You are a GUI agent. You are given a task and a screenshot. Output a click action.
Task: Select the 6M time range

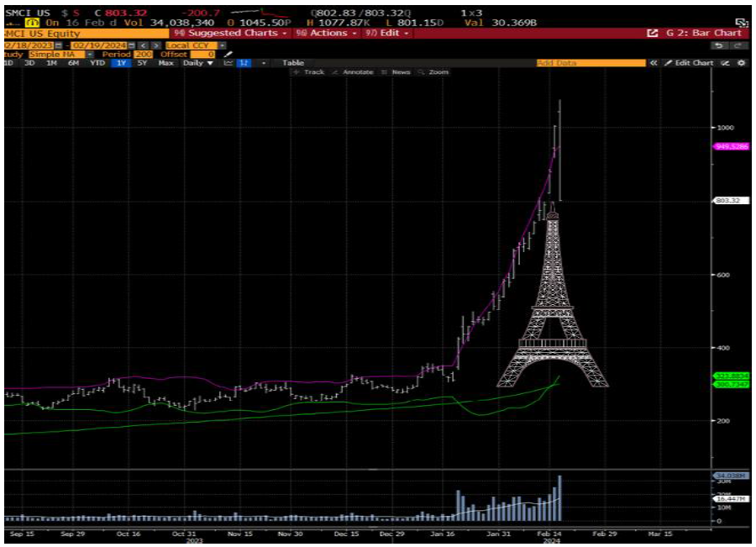tap(73, 63)
